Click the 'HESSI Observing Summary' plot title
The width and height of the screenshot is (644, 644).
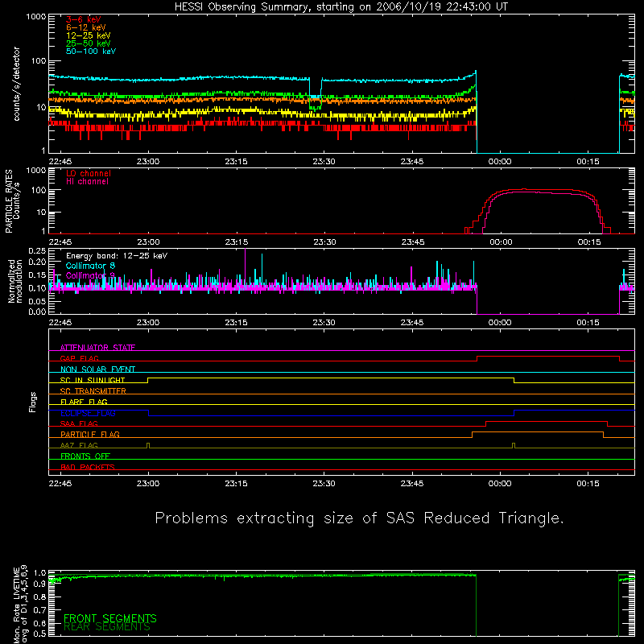[x=341, y=7]
